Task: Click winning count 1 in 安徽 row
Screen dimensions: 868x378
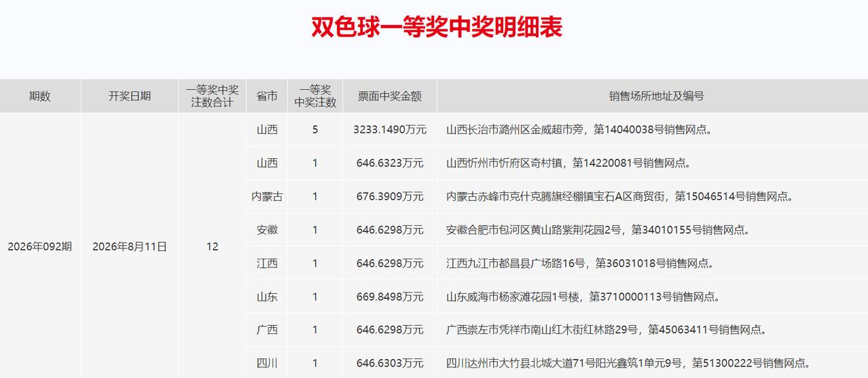Action: tap(315, 229)
